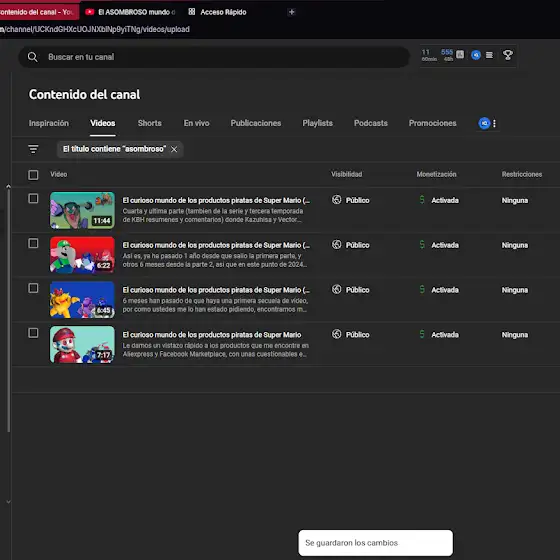Open the 6:22 Luigi video thumbnail

pyautogui.click(x=82, y=255)
